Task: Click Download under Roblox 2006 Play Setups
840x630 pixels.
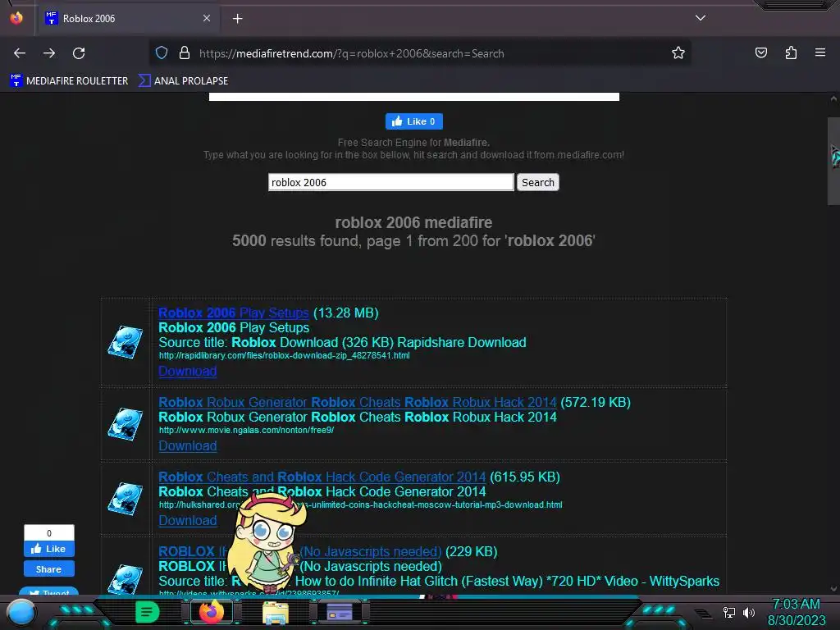Action: click(x=188, y=372)
